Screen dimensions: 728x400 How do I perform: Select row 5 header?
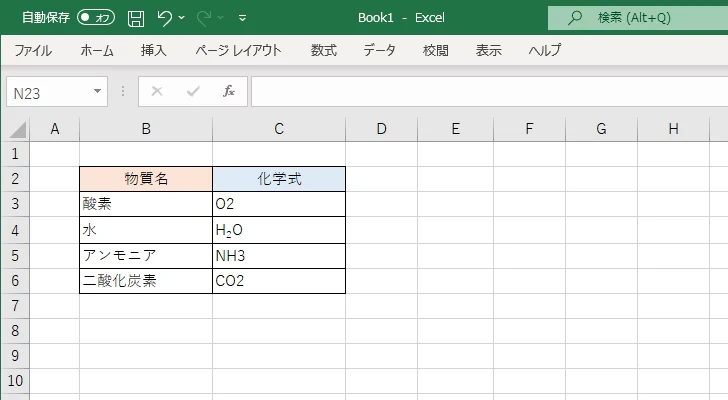(x=15, y=256)
